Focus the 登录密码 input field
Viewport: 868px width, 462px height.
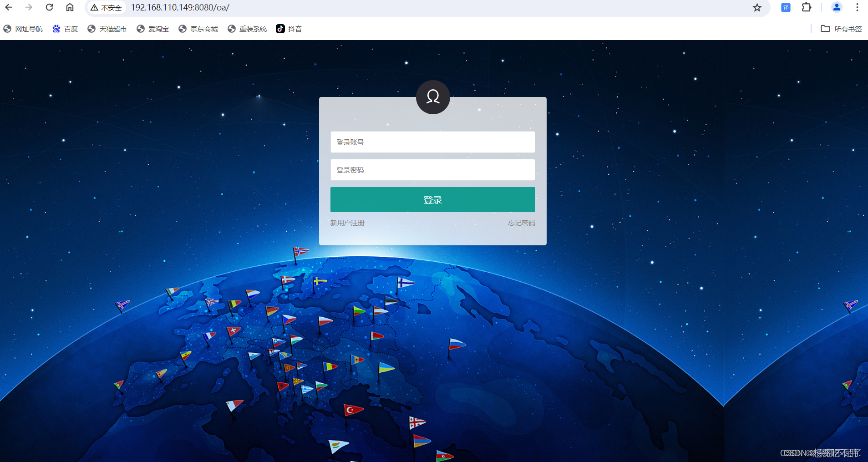pyautogui.click(x=433, y=170)
